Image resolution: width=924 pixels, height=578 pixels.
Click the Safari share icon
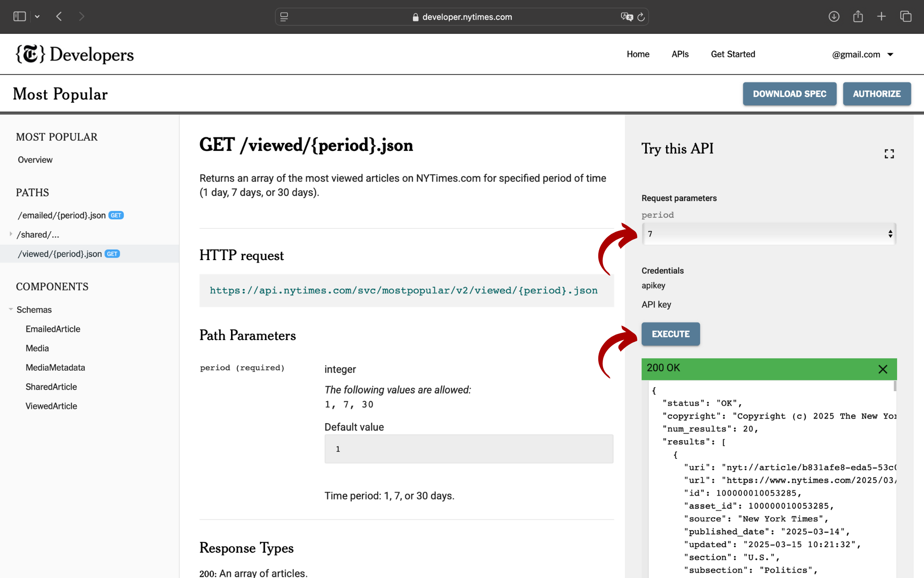pos(858,17)
